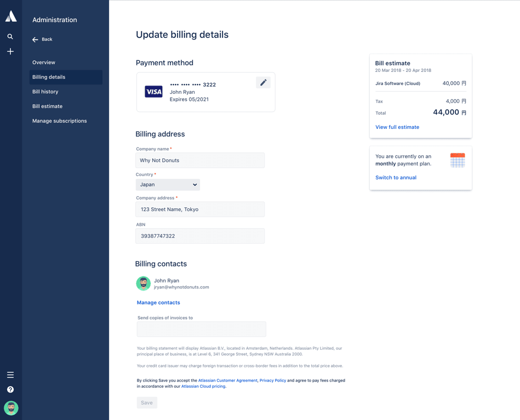Open Manage contacts link

click(158, 303)
